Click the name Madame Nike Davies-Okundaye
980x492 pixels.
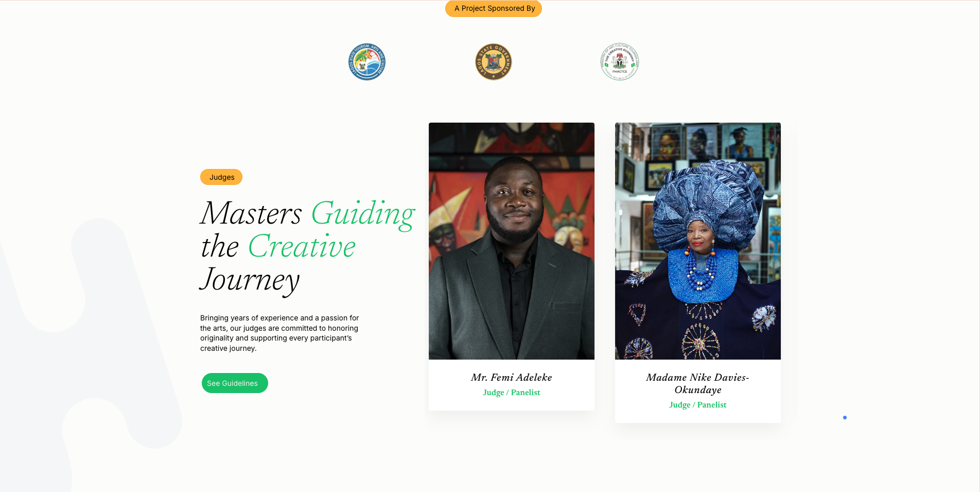click(x=698, y=384)
